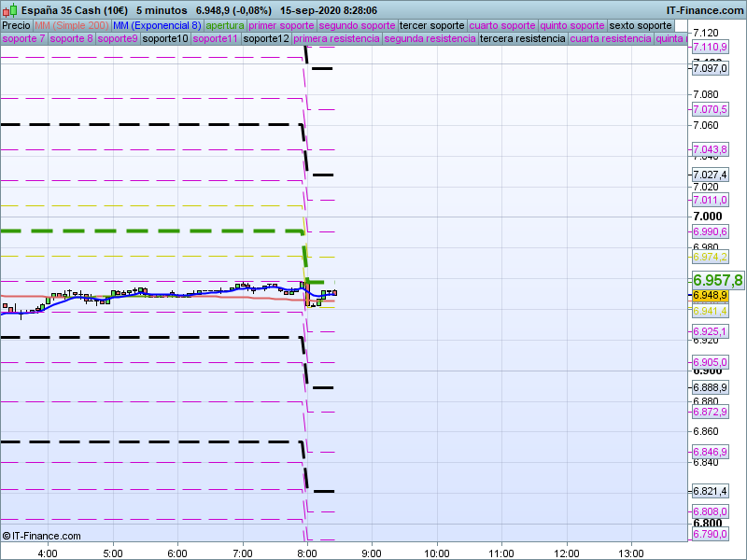This screenshot has width=747, height=560.
Task: Click the 6.888,9 support price label
Action: point(710,387)
